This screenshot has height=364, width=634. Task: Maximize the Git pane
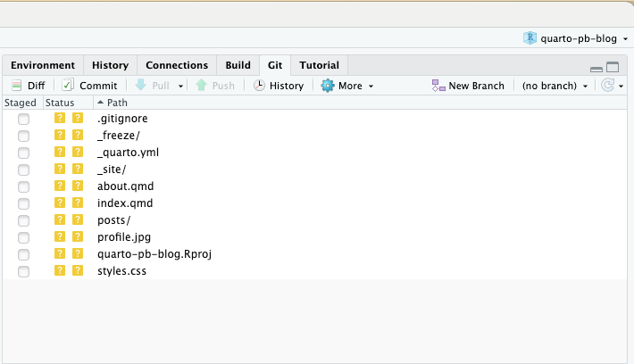pyautogui.click(x=613, y=67)
